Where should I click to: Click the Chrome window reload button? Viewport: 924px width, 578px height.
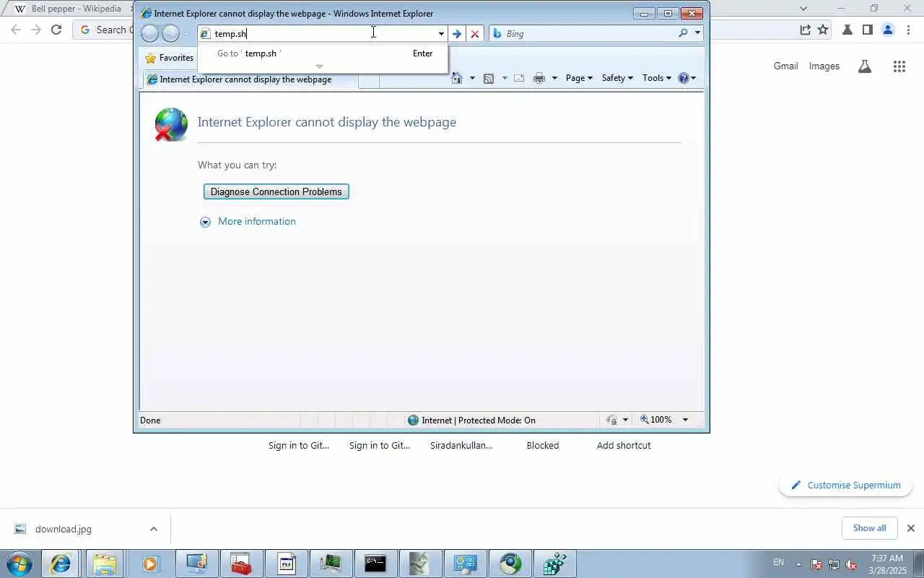pyautogui.click(x=56, y=30)
